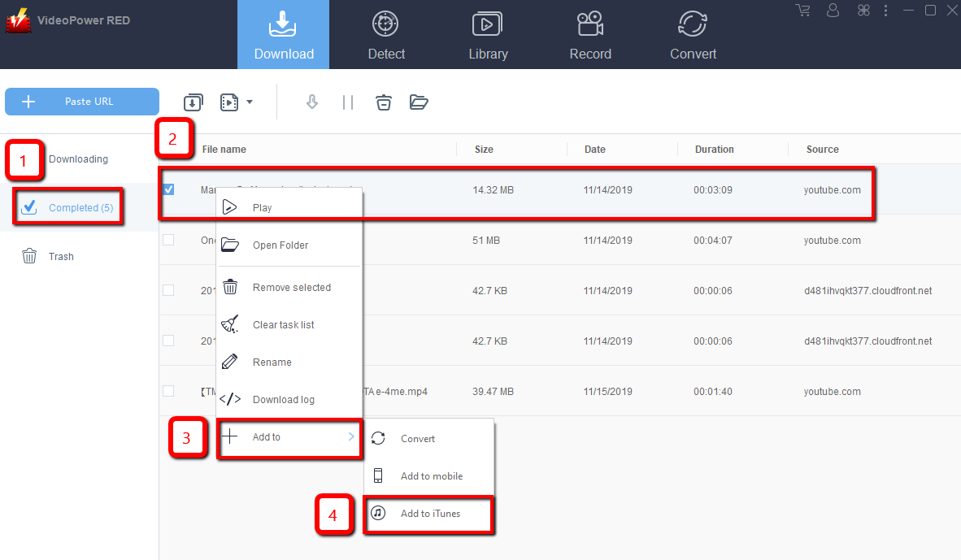Choose Rename in the context menu
Screen dimensions: 961x560
click(272, 362)
